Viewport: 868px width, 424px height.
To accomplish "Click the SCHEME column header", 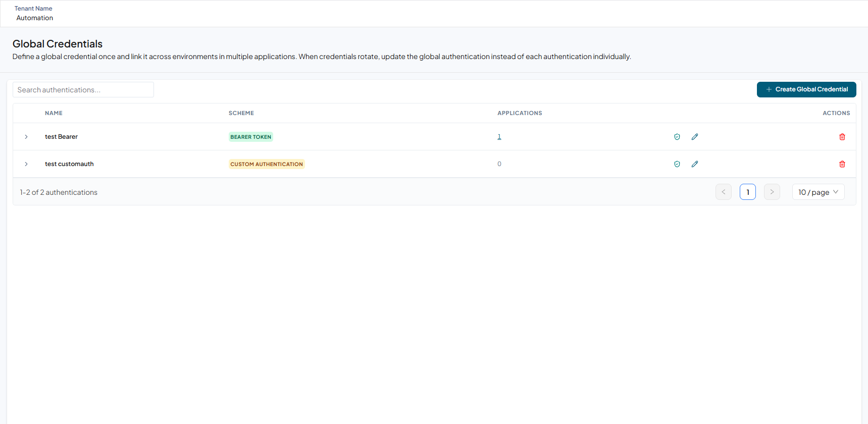I will pos(241,113).
